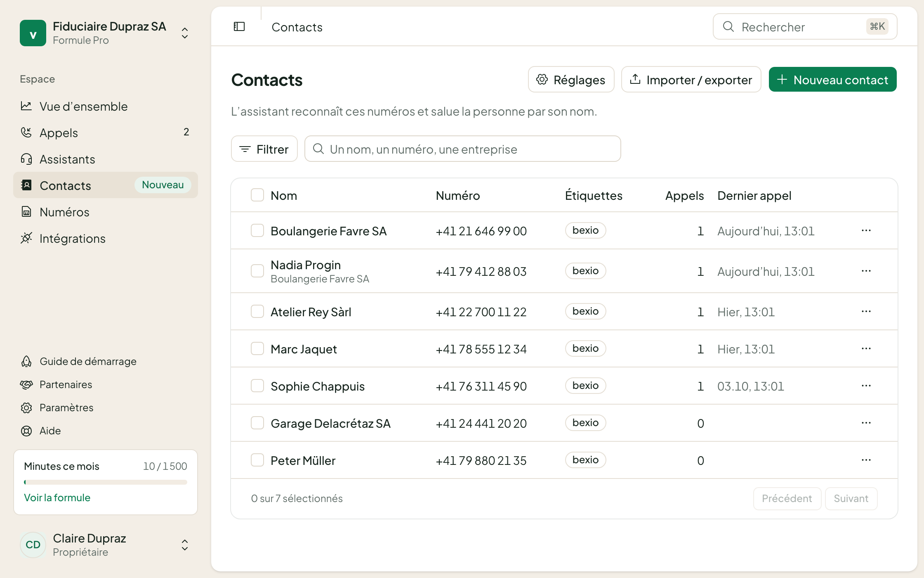924x578 pixels.
Task: Expand Claire Dupraz user menu
Action: tap(185, 545)
